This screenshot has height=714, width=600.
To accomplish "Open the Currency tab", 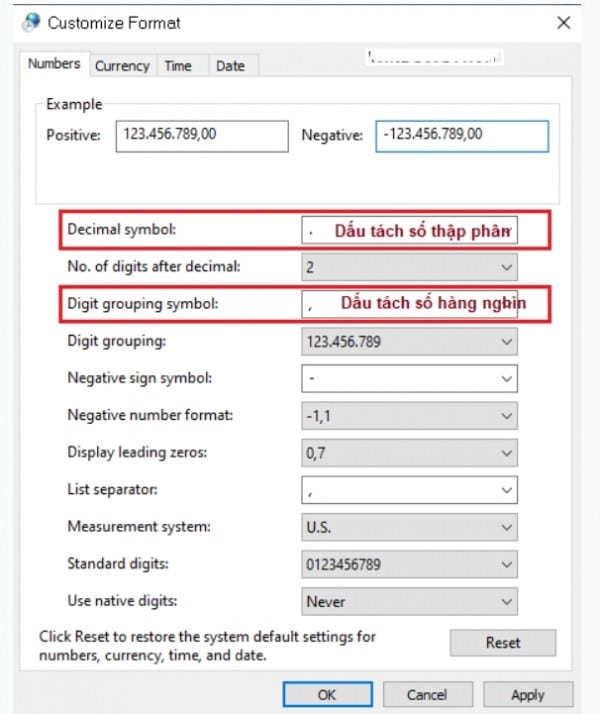I will click(x=122, y=66).
